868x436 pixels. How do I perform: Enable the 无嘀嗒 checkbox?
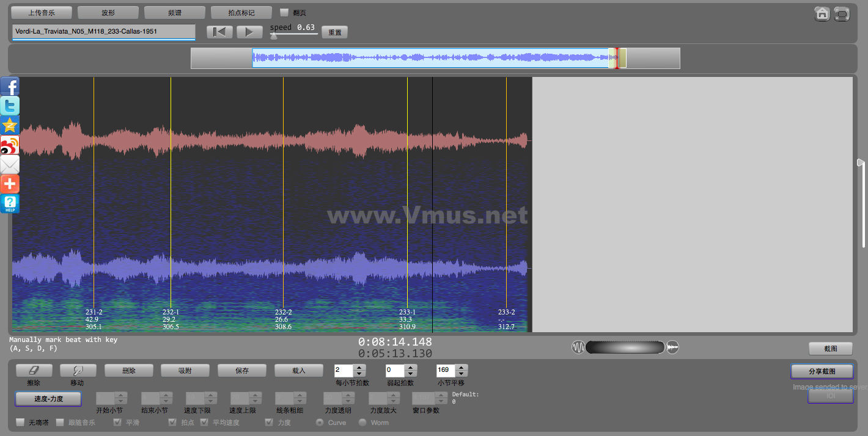point(20,422)
